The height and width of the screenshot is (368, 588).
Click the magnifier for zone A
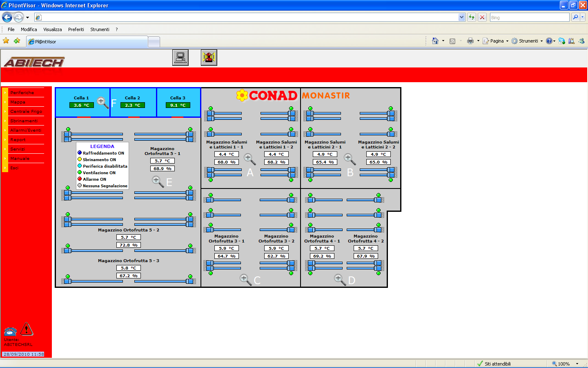250,159
